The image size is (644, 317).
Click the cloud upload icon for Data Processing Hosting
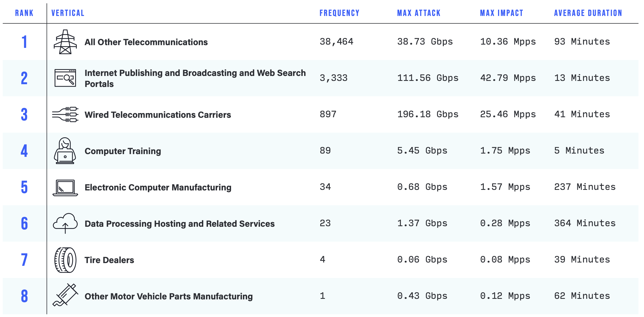tap(65, 223)
